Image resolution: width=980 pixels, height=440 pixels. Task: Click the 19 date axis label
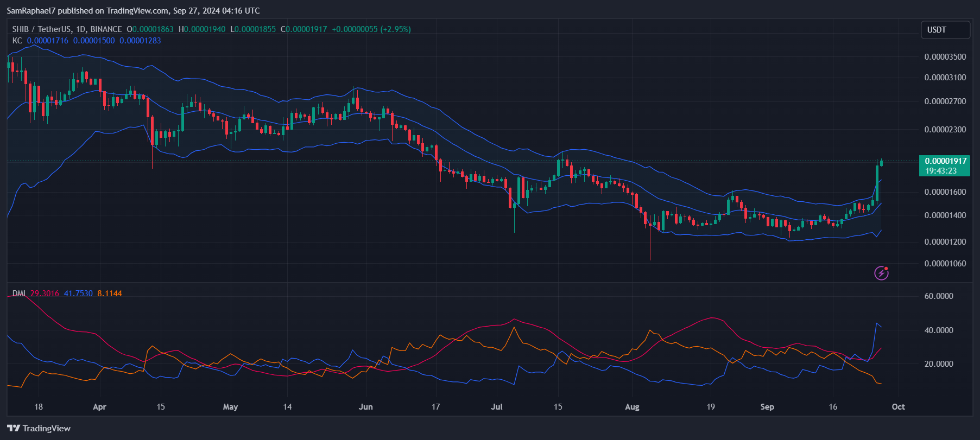click(711, 407)
